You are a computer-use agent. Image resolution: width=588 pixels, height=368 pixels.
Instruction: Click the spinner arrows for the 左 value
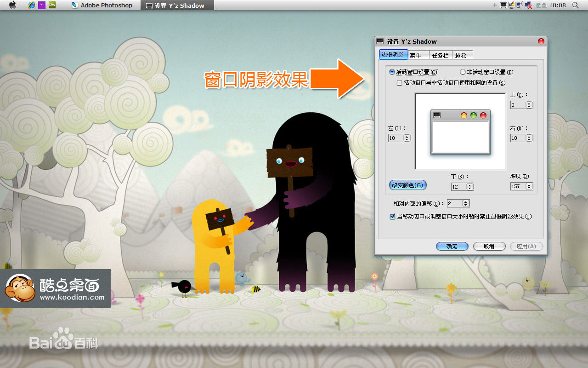(407, 138)
